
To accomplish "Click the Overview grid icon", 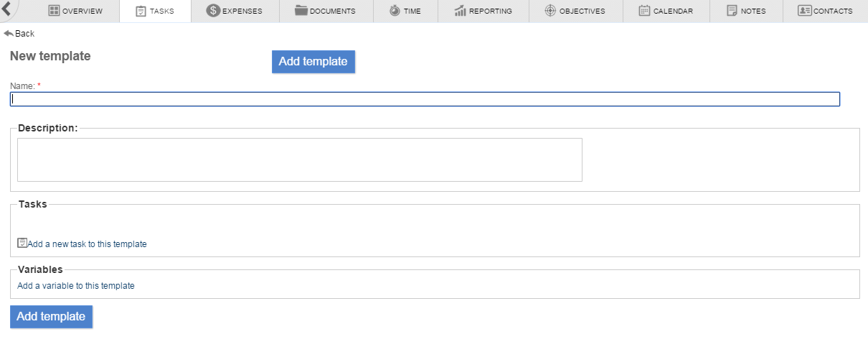I will point(54,11).
